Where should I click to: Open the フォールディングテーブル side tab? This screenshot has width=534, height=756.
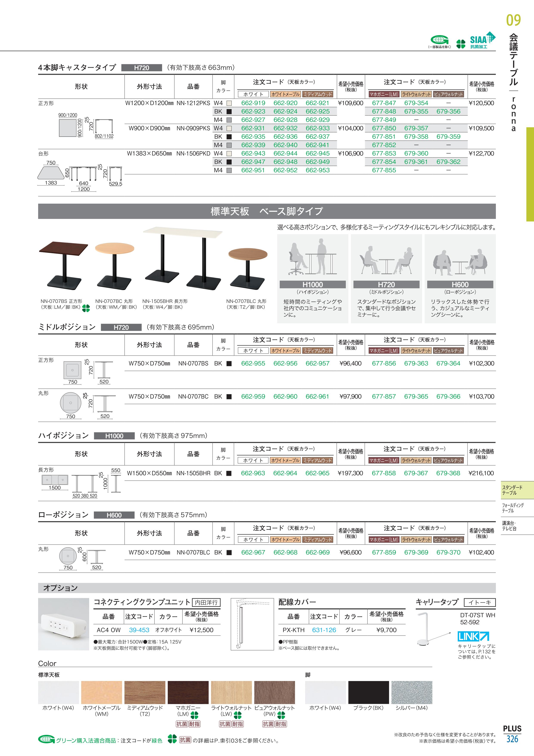point(517,508)
